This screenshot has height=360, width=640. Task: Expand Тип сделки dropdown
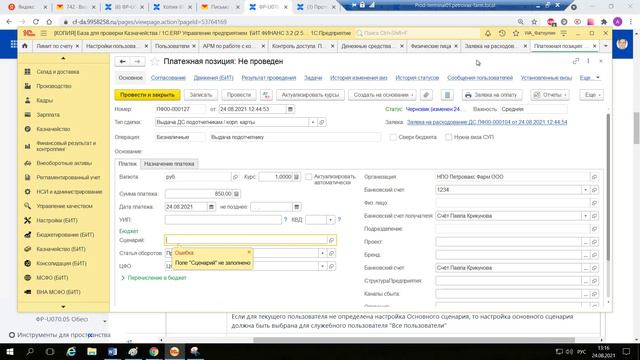point(313,122)
